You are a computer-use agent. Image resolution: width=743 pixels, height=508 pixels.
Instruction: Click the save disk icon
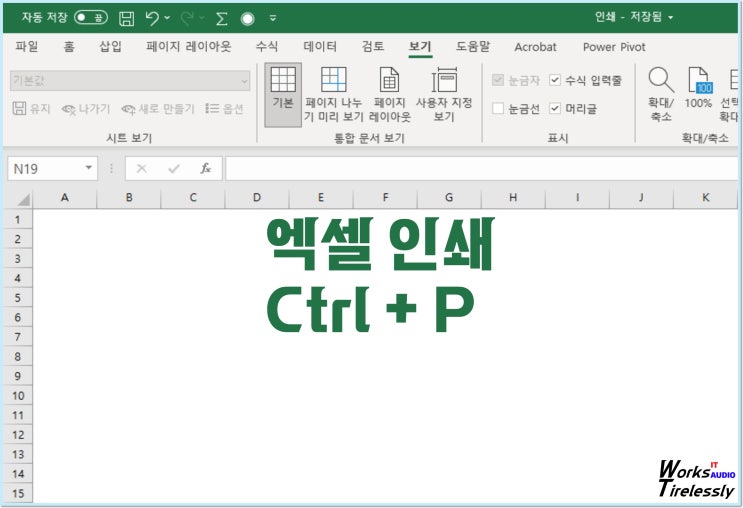pos(126,18)
